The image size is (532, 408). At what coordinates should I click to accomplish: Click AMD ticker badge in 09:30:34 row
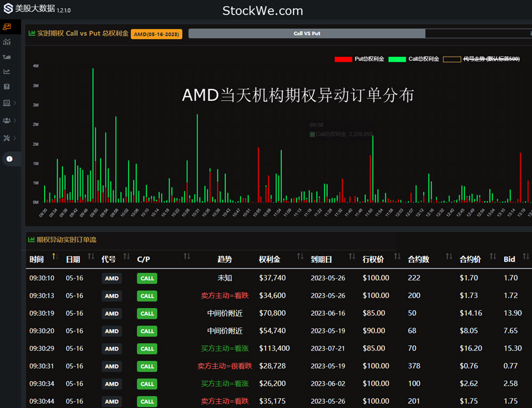(112, 384)
